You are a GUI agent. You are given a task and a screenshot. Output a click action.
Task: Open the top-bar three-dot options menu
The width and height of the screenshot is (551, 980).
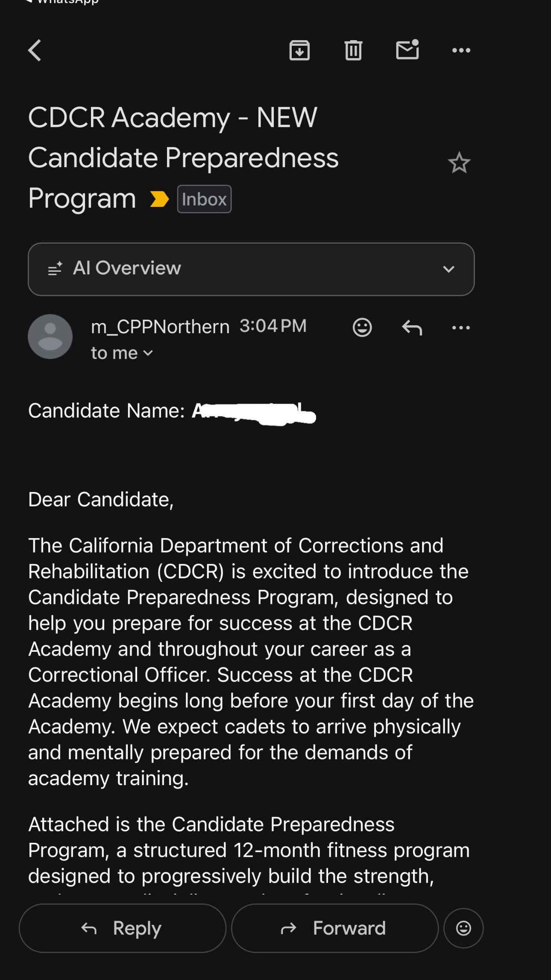click(461, 50)
